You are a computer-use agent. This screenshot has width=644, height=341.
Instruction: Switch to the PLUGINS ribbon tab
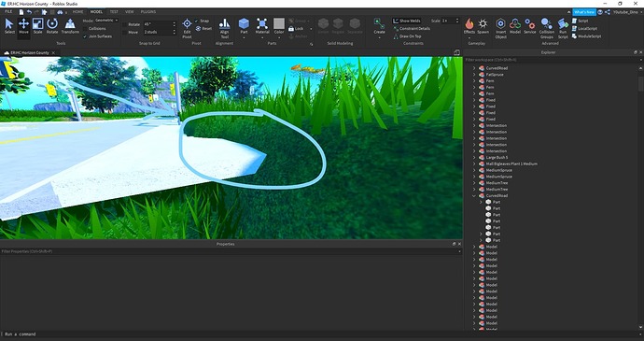(148, 12)
